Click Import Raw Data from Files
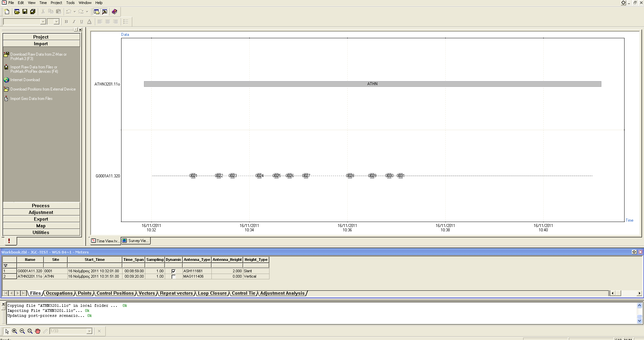644x340 pixels. tap(34, 69)
